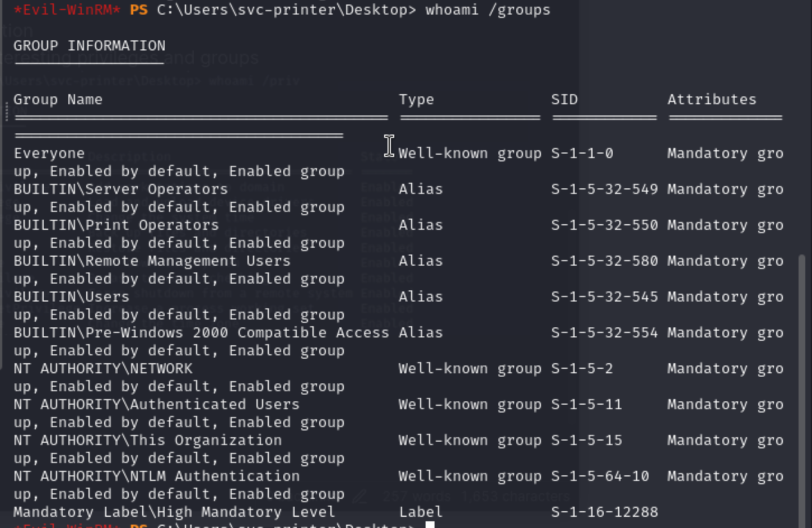Click the S-1-16-12288 mandatory label SID

pyautogui.click(x=604, y=512)
